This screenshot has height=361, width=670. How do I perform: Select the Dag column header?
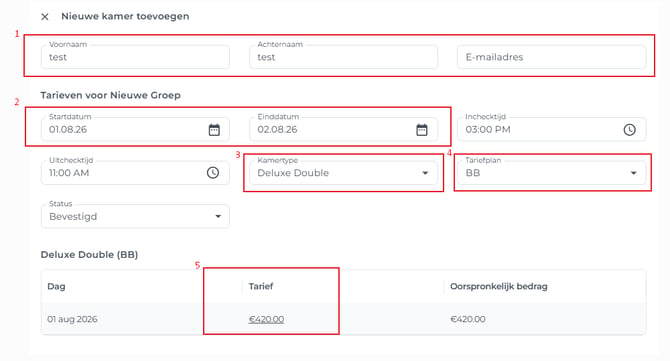point(56,286)
